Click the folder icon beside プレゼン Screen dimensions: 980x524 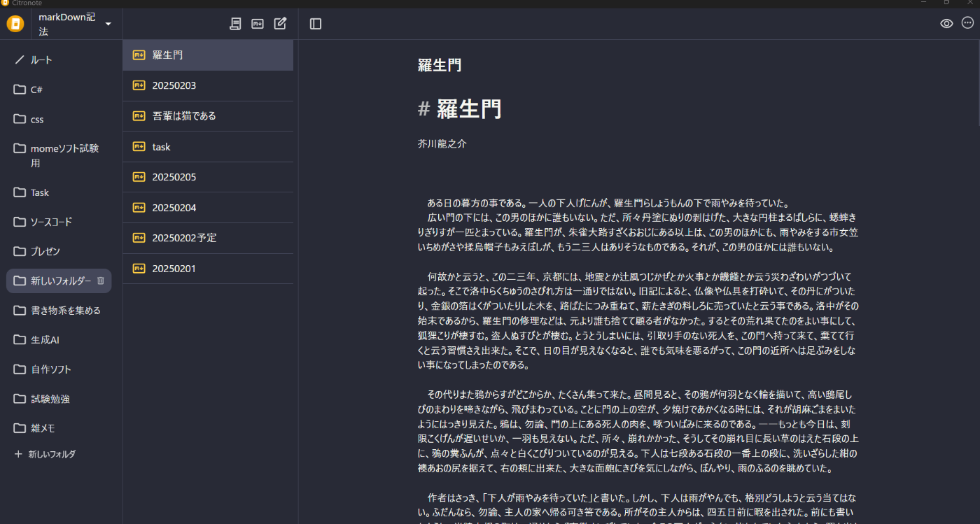click(20, 251)
